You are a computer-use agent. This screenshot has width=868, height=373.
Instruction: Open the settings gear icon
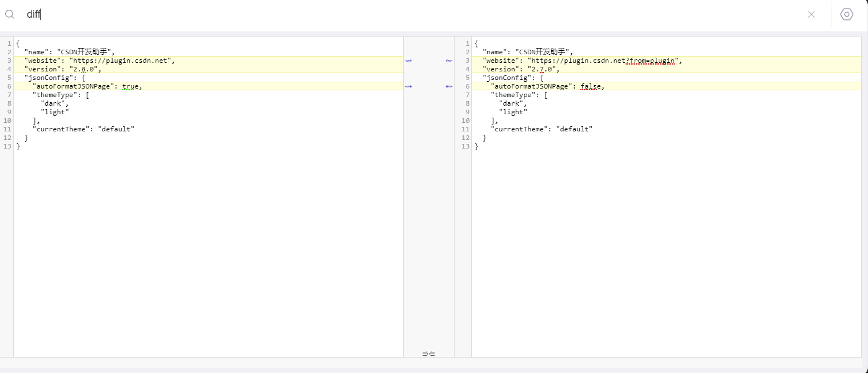tap(846, 14)
